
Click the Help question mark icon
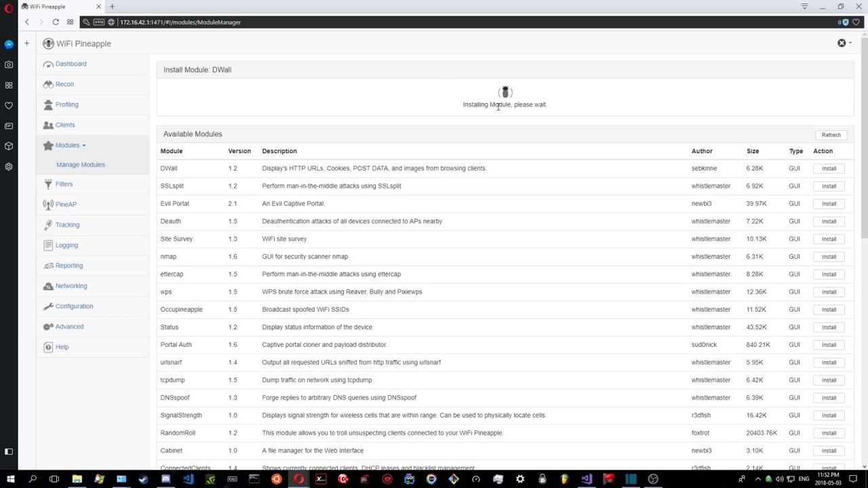48,347
